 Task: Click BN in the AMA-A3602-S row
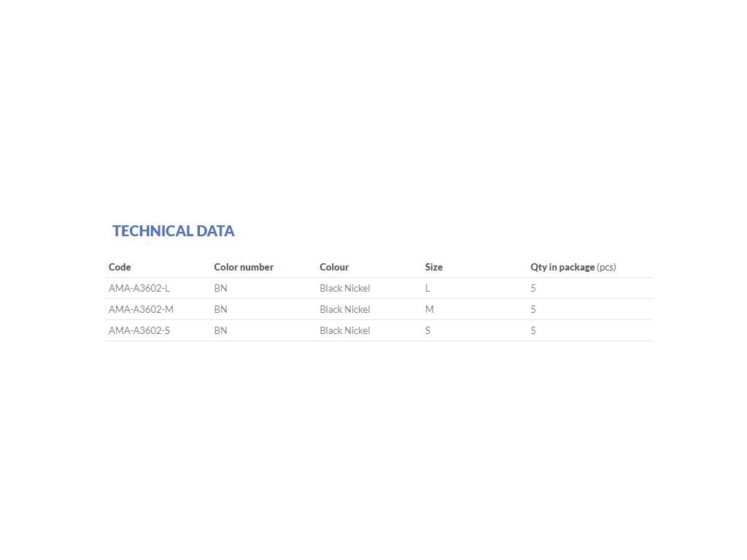click(x=220, y=330)
